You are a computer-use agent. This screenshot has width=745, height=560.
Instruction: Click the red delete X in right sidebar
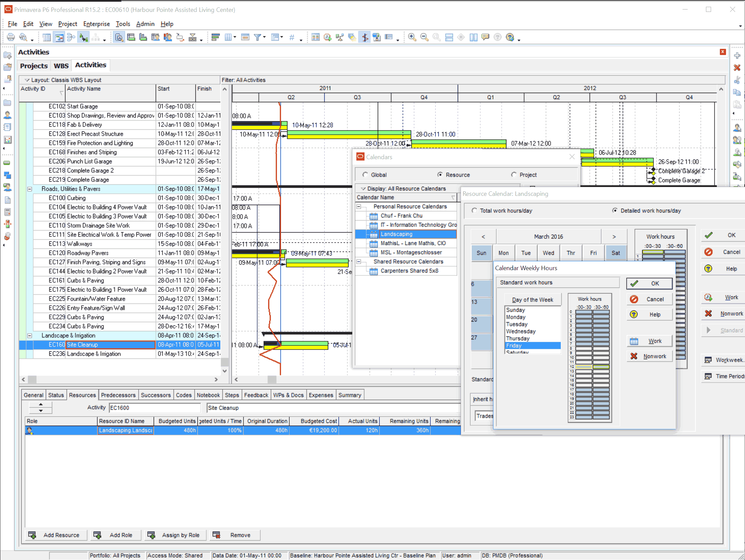737,68
